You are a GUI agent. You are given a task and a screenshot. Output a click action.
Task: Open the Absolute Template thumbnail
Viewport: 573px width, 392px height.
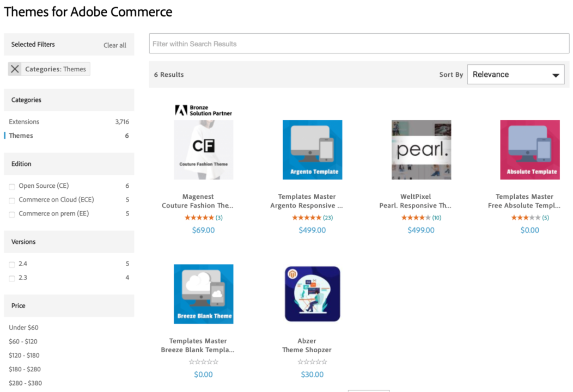(530, 149)
